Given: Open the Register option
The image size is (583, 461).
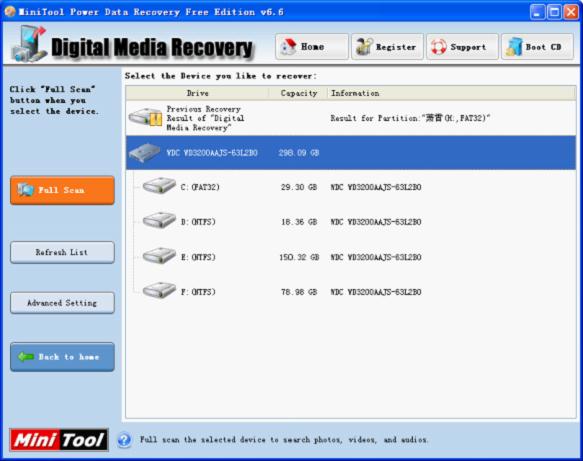Looking at the screenshot, I should tap(387, 47).
